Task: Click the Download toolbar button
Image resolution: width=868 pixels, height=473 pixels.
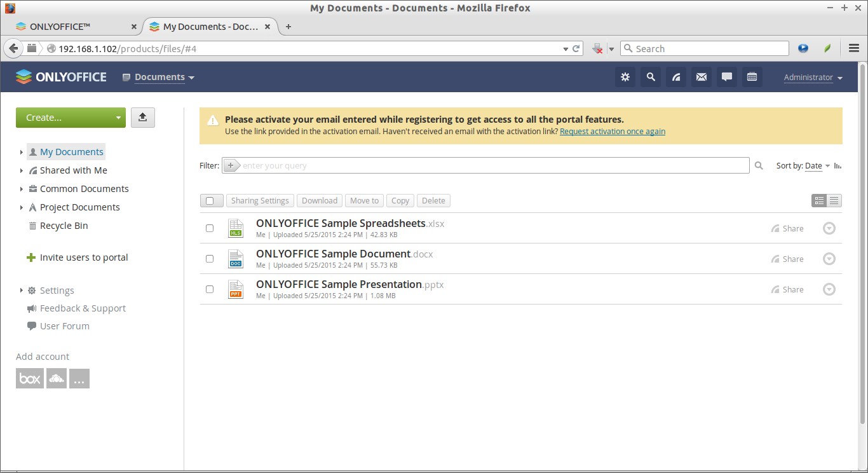Action: click(x=320, y=201)
